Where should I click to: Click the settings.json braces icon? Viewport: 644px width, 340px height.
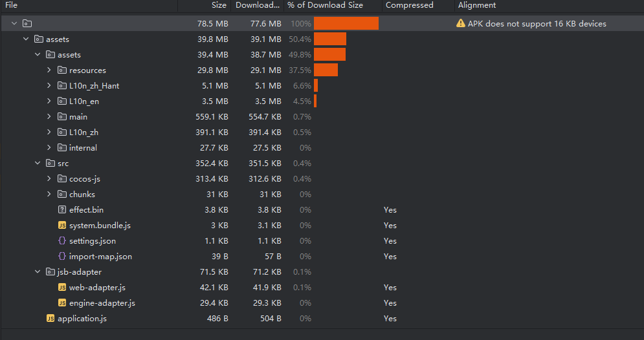[x=62, y=241]
